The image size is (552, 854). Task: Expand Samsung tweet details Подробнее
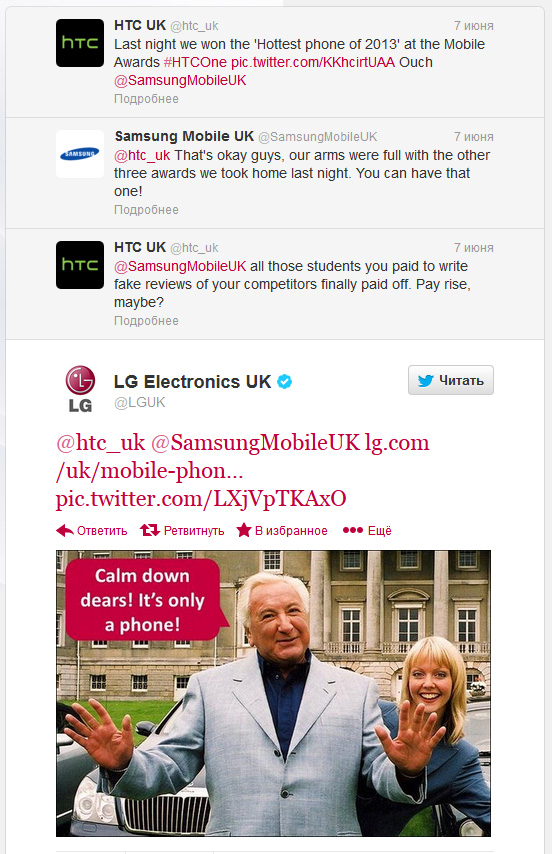coord(146,210)
